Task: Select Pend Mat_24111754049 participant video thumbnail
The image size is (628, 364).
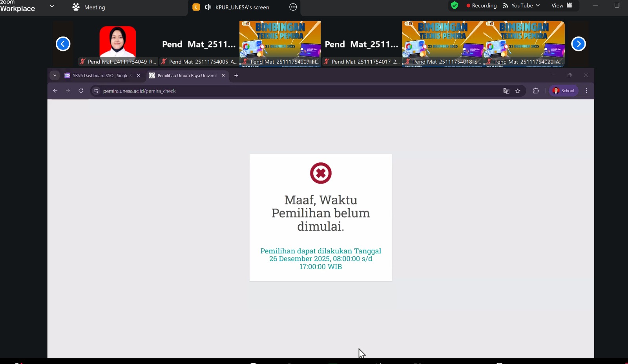Action: [118, 43]
